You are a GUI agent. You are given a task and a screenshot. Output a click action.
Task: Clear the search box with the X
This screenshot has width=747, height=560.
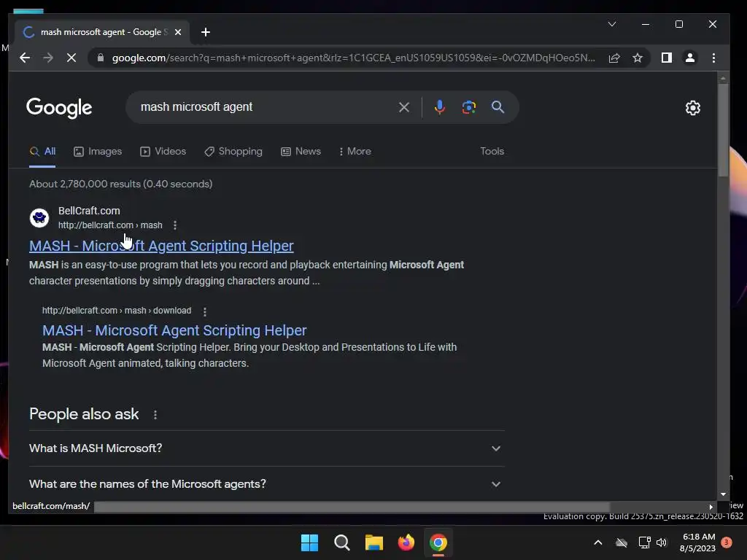pos(404,107)
